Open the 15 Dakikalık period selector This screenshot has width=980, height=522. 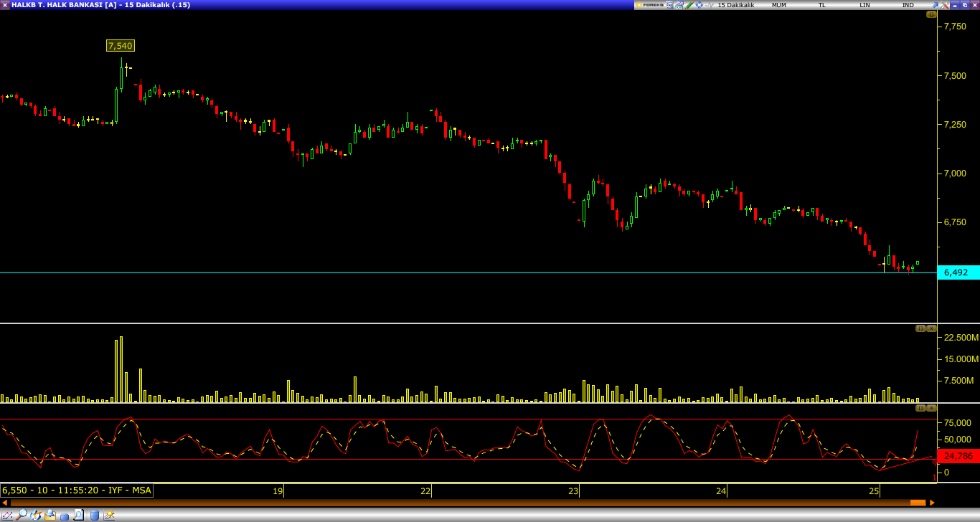pos(736,5)
